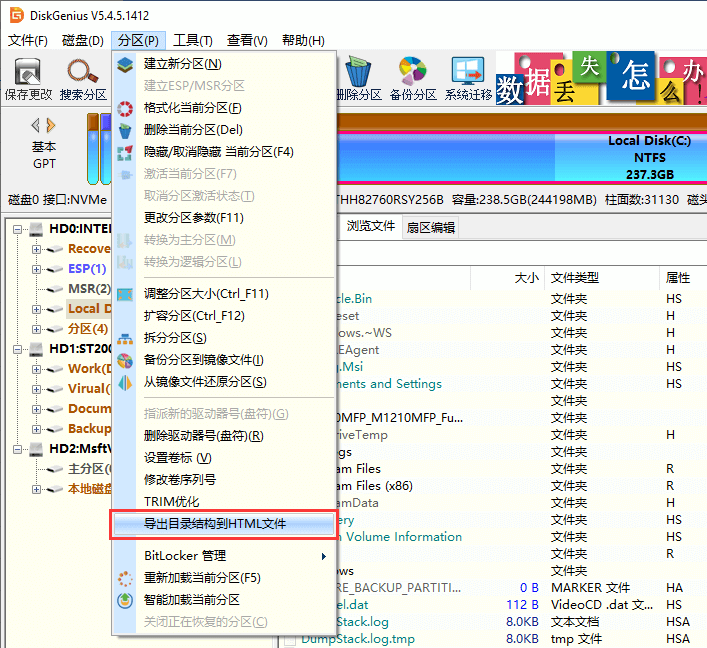The width and height of the screenshot is (707, 648).
Task: Tick the checkbox beside DumpStack.log.tmp
Action: [289, 641]
